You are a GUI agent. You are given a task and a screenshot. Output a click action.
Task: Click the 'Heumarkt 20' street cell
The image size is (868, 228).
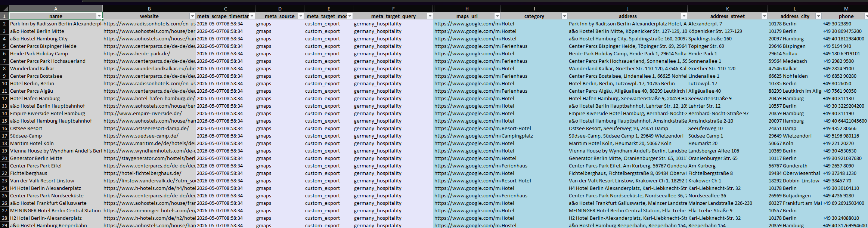[x=728, y=143]
